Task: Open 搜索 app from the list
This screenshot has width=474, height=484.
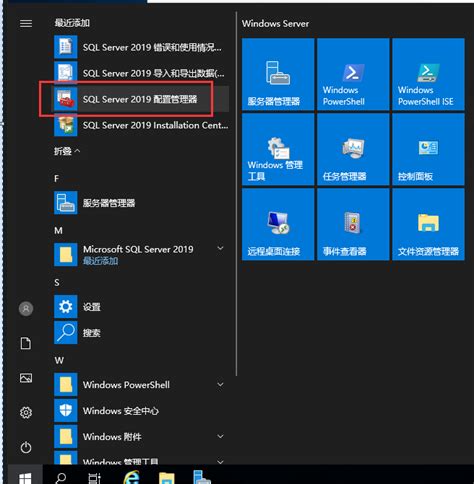Action: click(141, 333)
